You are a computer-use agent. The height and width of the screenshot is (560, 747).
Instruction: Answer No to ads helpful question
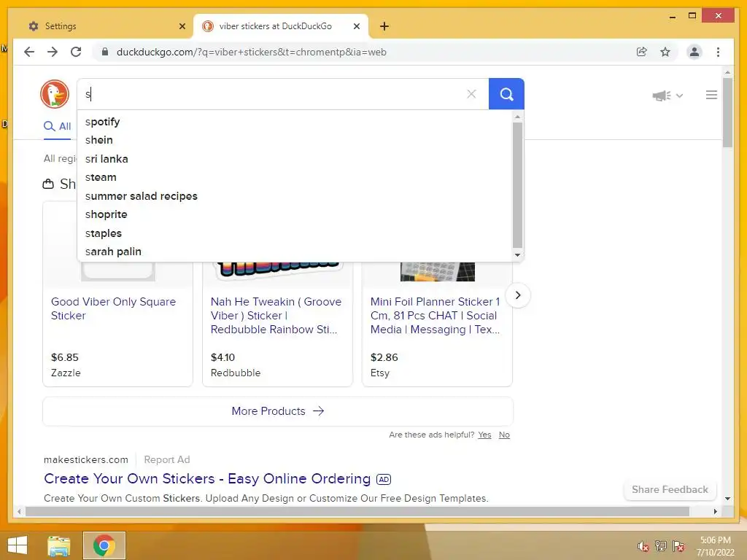(504, 435)
